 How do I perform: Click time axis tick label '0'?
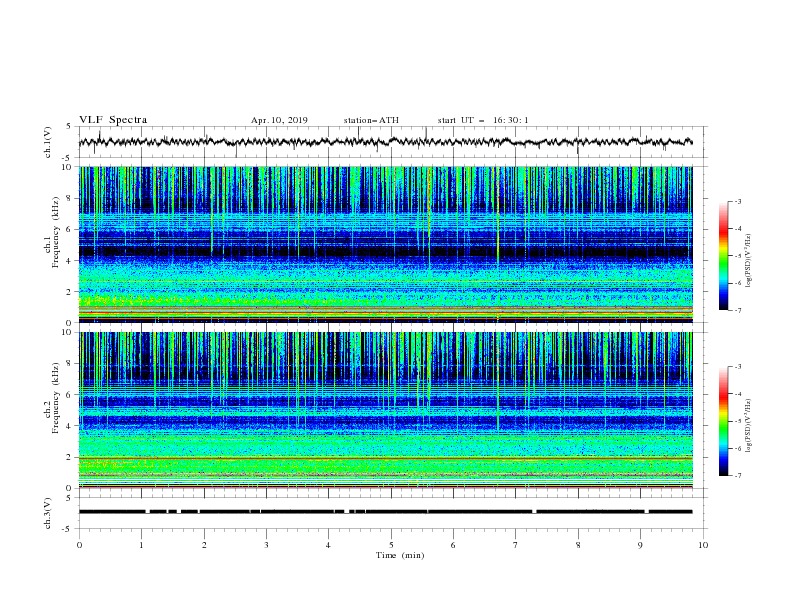[79, 545]
